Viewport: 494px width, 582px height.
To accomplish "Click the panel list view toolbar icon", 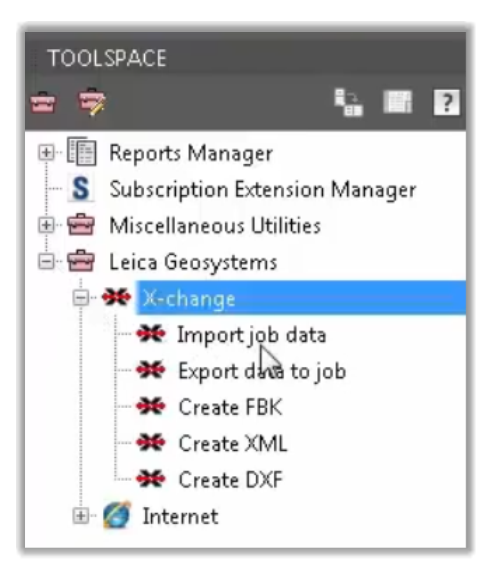I will point(398,102).
